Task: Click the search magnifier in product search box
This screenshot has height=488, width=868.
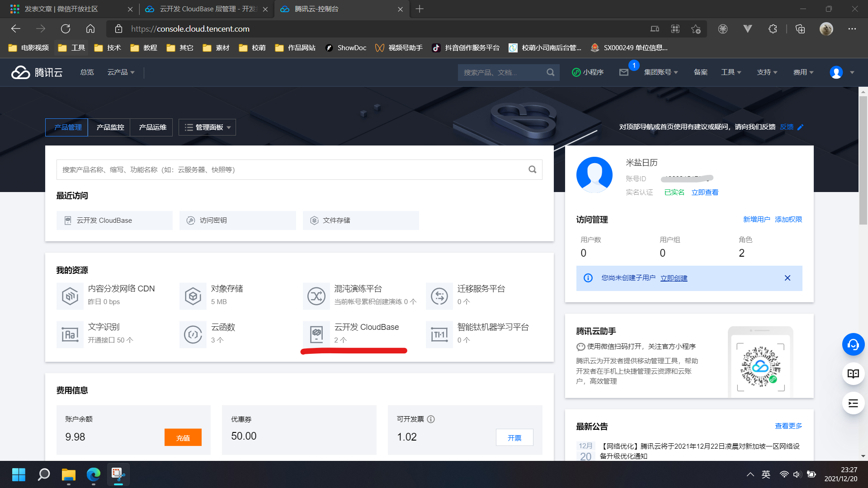Action: [532, 169]
